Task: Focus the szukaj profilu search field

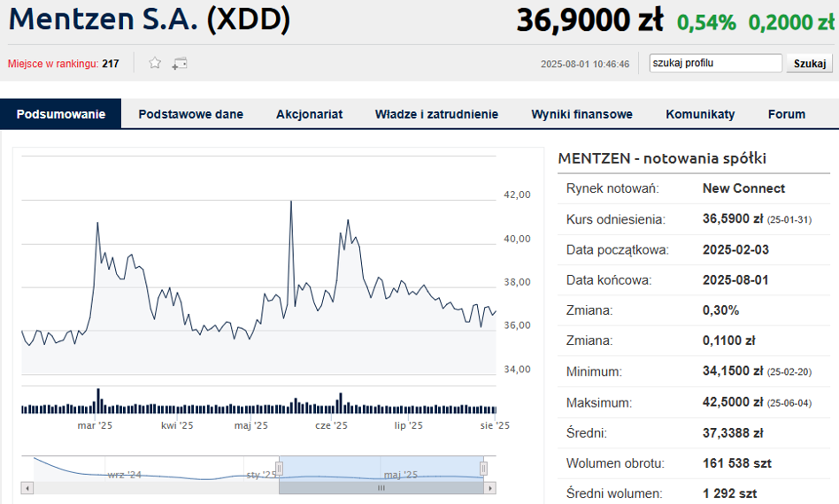Action: (x=714, y=64)
